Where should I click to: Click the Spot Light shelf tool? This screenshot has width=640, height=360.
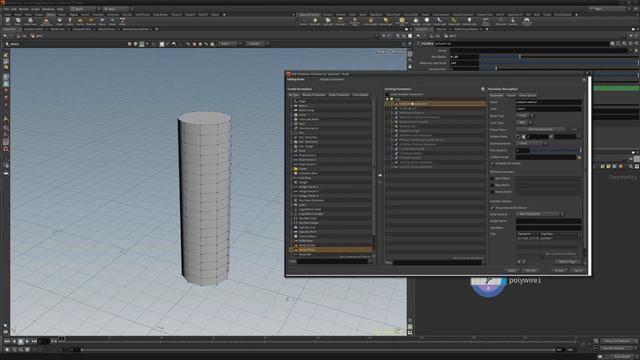click(328, 20)
